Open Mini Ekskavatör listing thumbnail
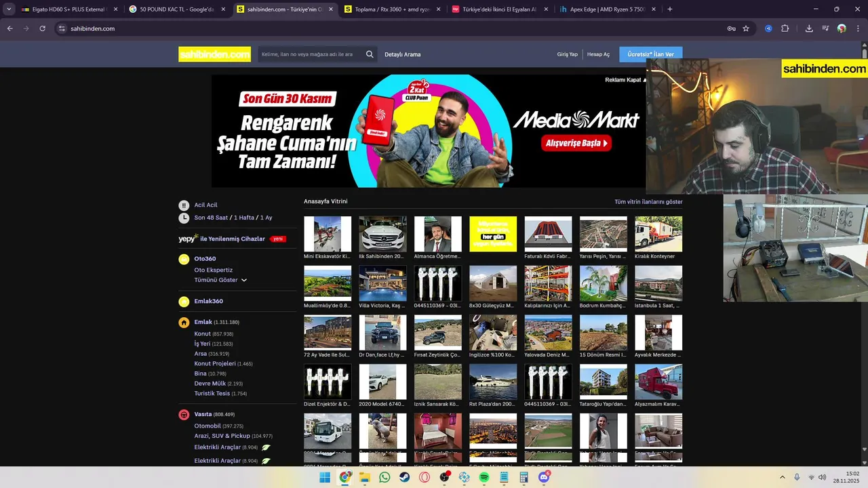This screenshot has width=868, height=488. (x=328, y=234)
